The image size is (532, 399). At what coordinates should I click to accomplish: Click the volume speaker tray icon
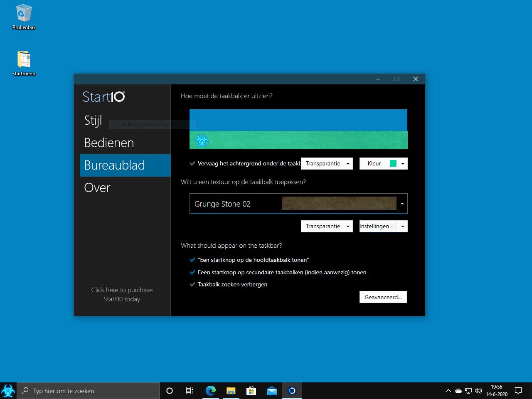tap(478, 391)
